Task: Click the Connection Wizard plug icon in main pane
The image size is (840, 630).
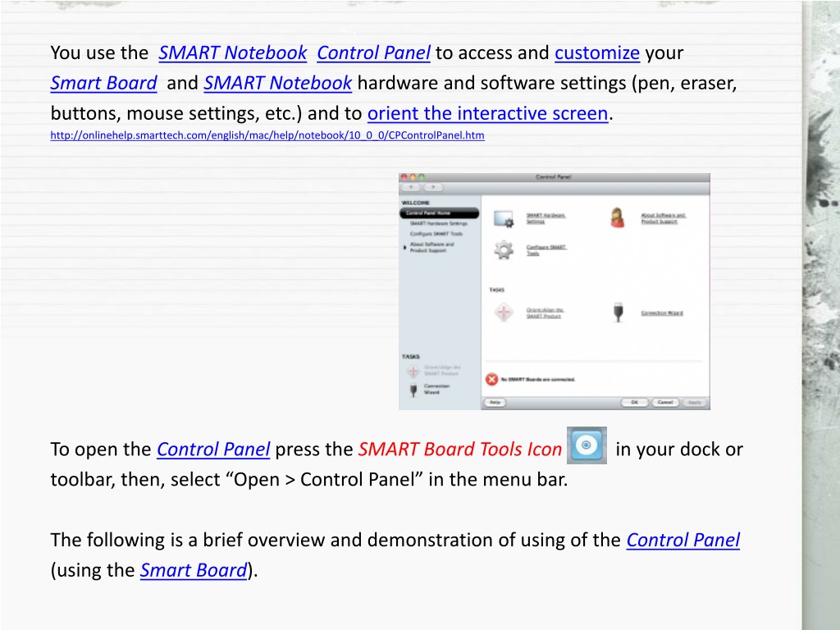Action: point(619,313)
